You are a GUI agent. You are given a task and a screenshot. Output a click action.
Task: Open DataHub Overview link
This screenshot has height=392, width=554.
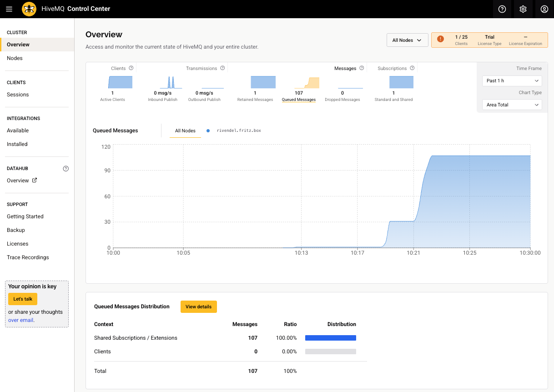(x=18, y=181)
